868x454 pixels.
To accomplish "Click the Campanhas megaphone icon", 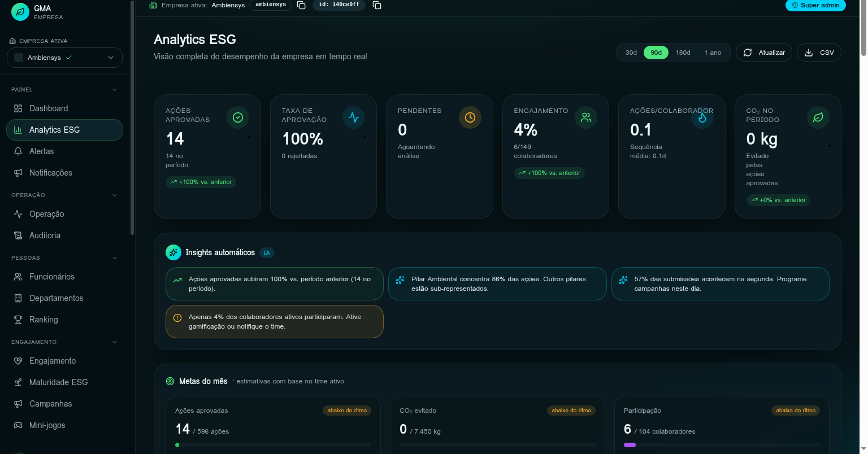I will [x=18, y=404].
